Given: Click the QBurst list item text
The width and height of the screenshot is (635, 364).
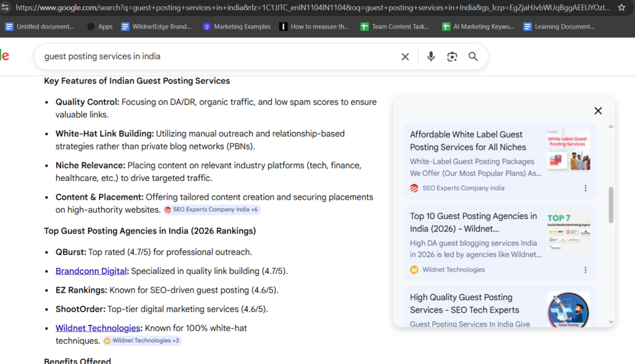Looking at the screenshot, I should 154,252.
